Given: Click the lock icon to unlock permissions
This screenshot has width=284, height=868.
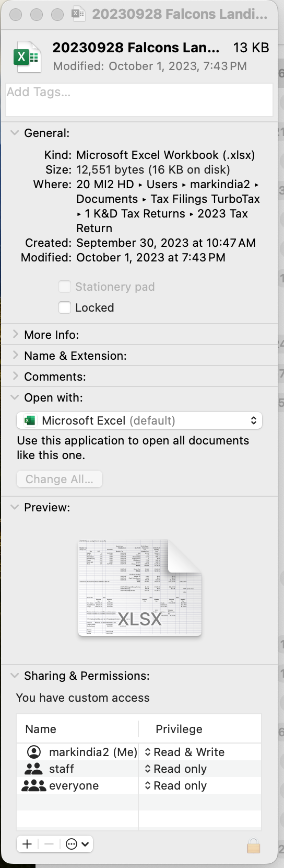Looking at the screenshot, I should click(253, 846).
